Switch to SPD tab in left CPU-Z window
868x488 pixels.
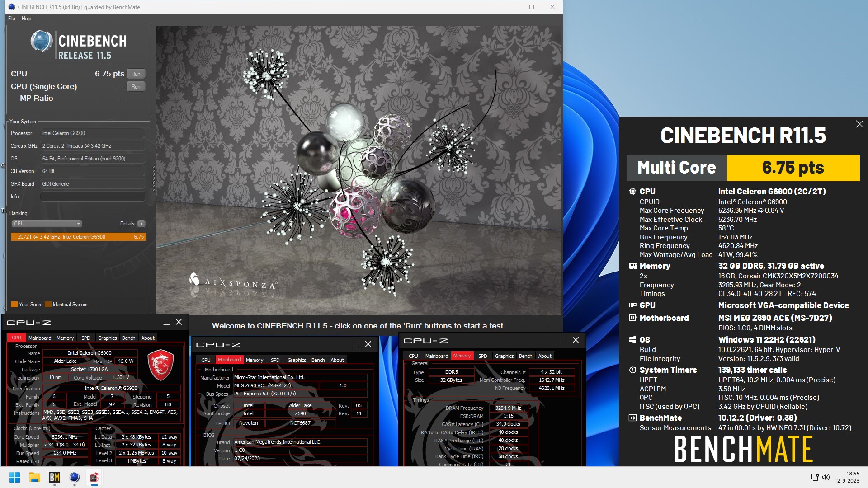(x=85, y=338)
